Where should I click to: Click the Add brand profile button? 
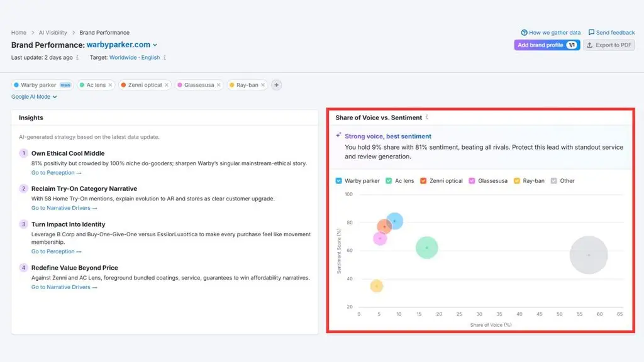pos(547,45)
